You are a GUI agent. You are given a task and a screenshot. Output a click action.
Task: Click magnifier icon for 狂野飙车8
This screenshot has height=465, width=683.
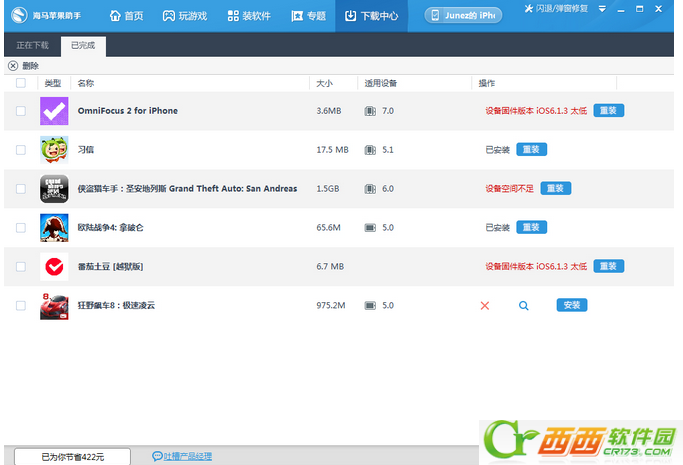click(524, 306)
